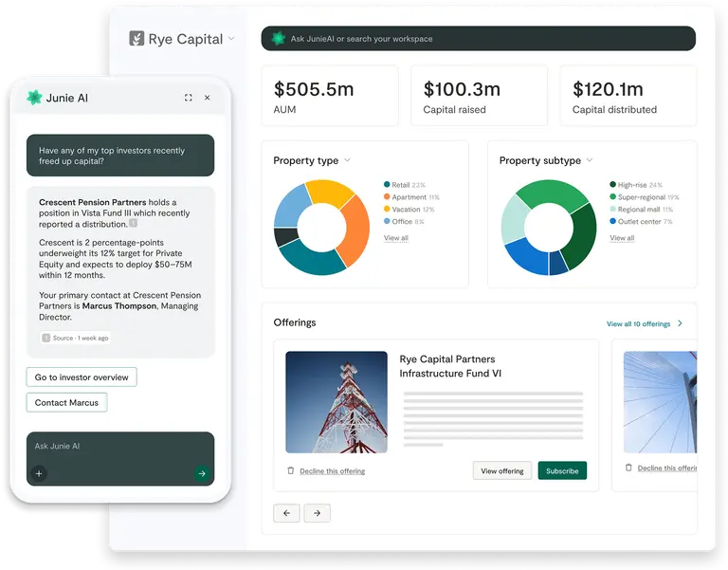Image resolution: width=728 pixels, height=570 pixels.
Task: Select the Apartment orange legend dot
Action: (x=387, y=196)
